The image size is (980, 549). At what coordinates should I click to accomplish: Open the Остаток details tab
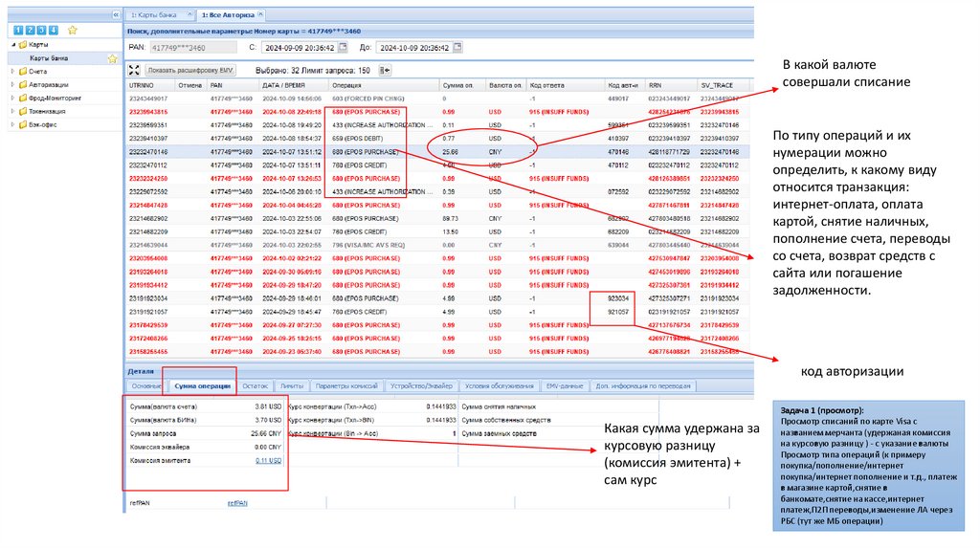pyautogui.click(x=255, y=386)
